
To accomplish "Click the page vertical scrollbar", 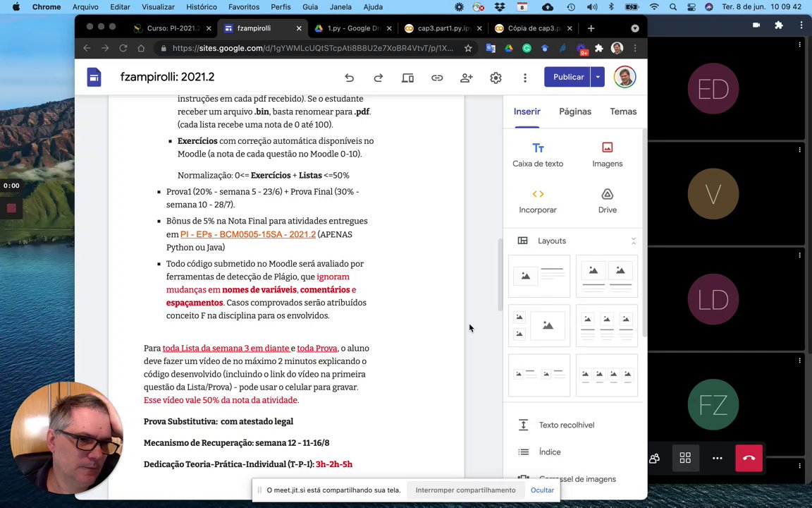I will (x=500, y=274).
